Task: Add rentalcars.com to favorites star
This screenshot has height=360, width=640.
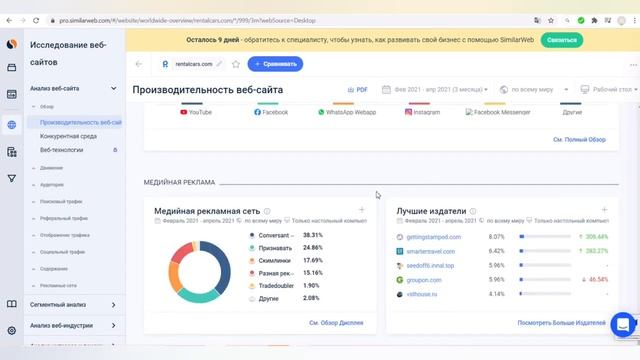Action: [236, 64]
